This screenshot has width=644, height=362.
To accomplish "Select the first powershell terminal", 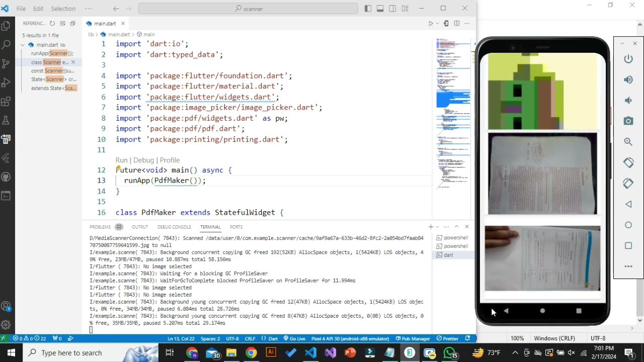I will (452, 238).
